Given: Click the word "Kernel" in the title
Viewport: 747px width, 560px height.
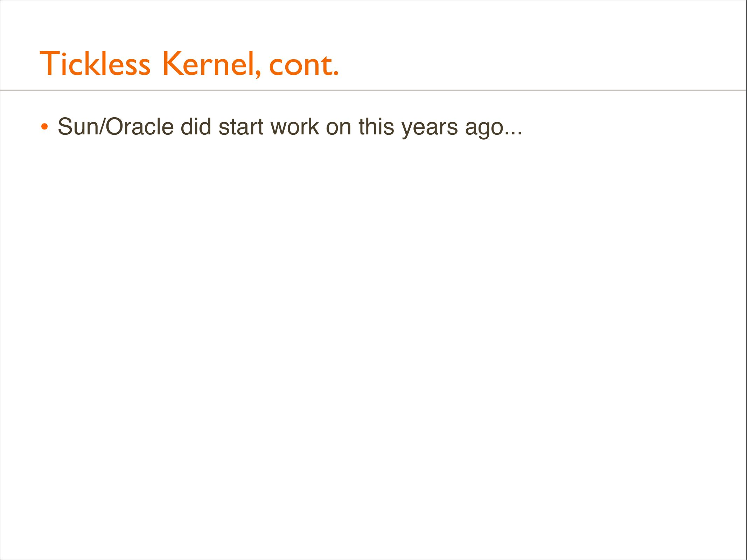Looking at the screenshot, I should 208,64.
